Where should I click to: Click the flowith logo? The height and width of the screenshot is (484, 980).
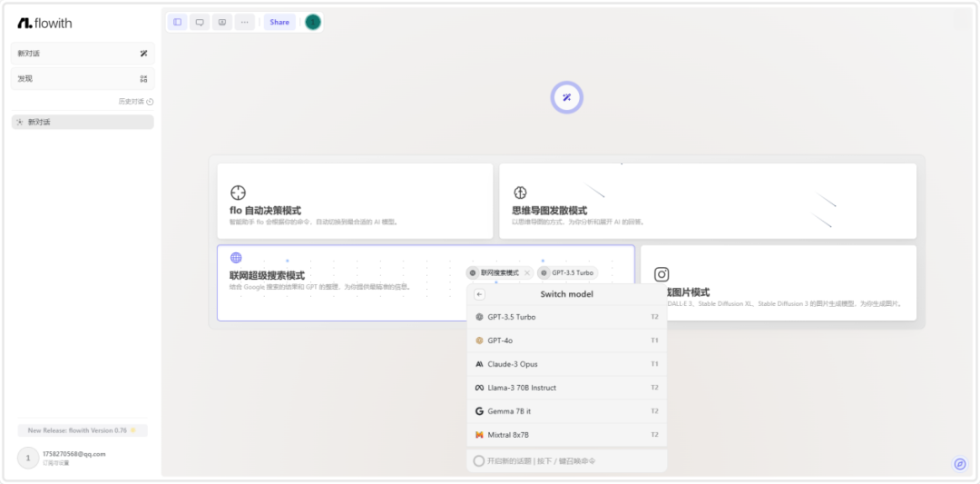coord(44,23)
